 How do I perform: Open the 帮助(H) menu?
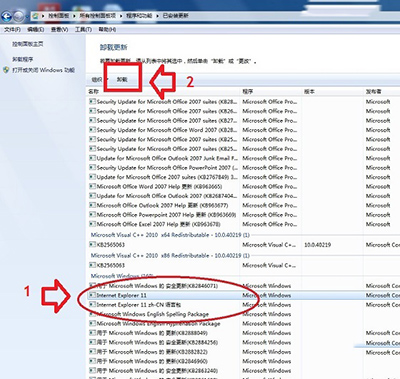pos(107,30)
